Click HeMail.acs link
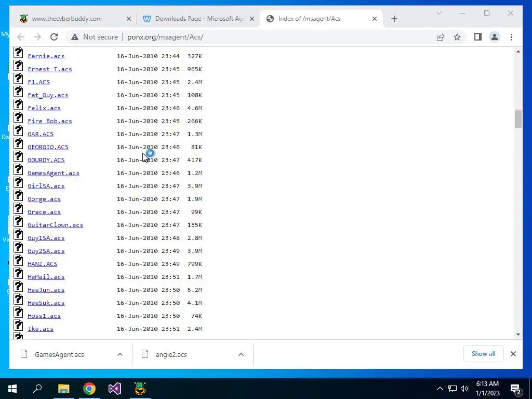The image size is (532, 399). [46, 277]
